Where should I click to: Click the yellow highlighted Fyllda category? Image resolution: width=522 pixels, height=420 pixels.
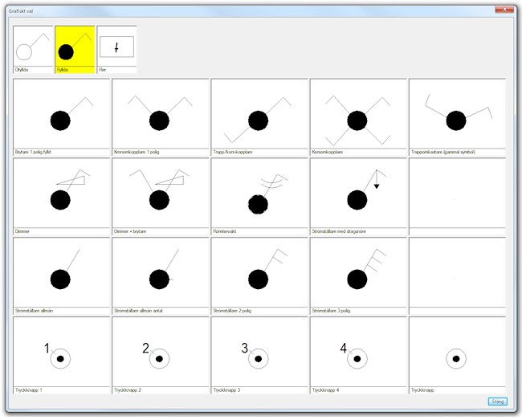pyautogui.click(x=75, y=48)
